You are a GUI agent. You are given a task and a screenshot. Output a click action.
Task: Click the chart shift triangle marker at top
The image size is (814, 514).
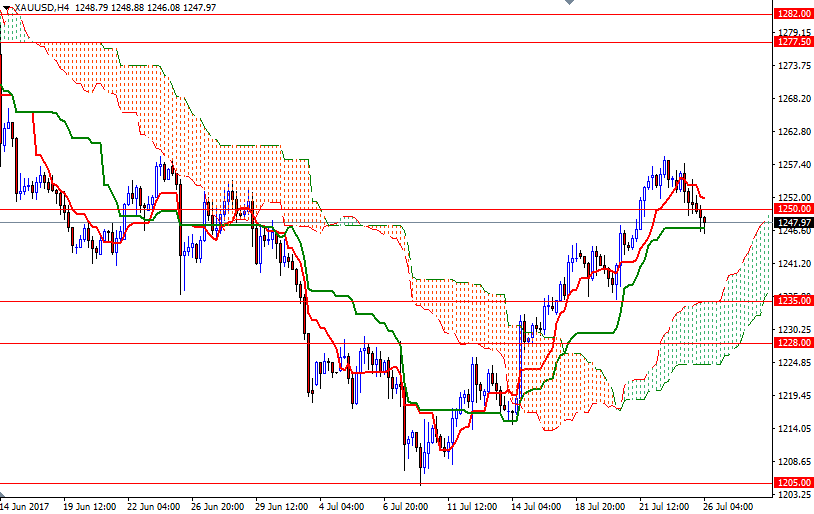point(569,2)
